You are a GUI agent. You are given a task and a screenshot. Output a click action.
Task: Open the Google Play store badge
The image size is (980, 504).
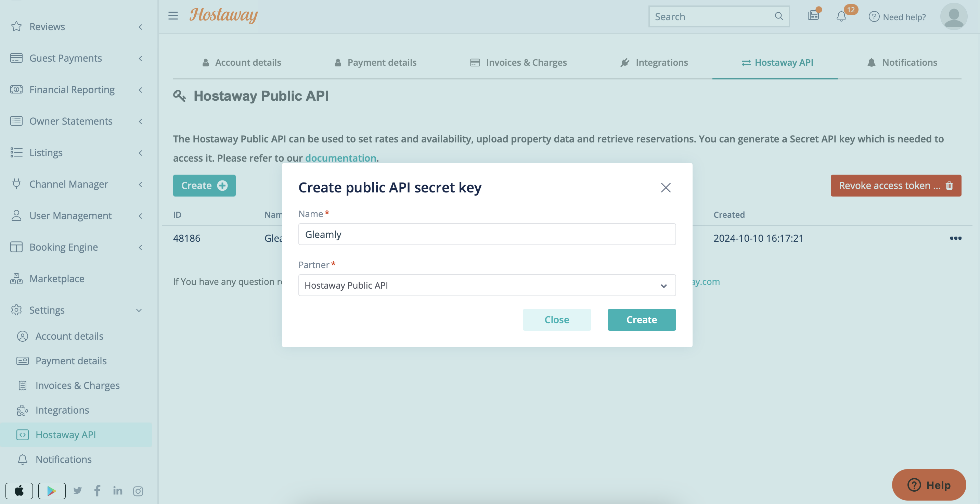(52, 491)
